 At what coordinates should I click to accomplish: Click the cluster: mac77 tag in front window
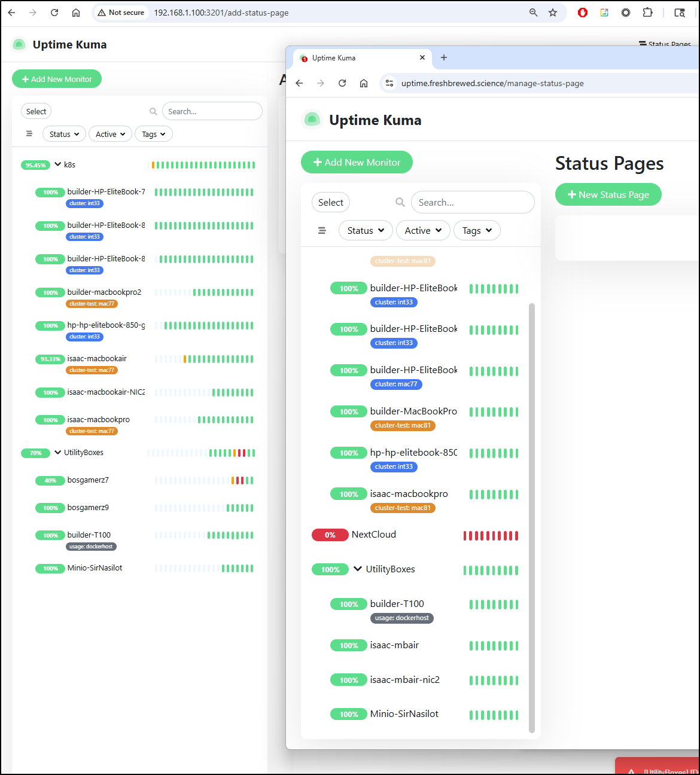tap(396, 384)
